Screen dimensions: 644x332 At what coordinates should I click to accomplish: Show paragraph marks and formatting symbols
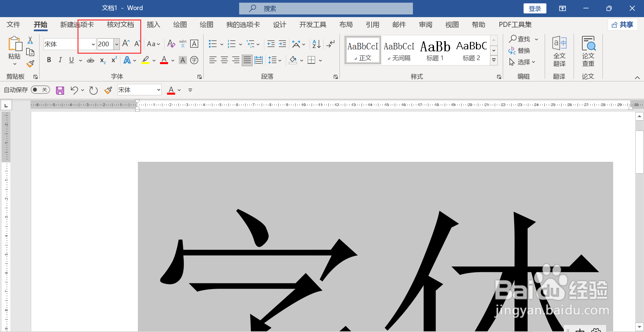coord(331,44)
